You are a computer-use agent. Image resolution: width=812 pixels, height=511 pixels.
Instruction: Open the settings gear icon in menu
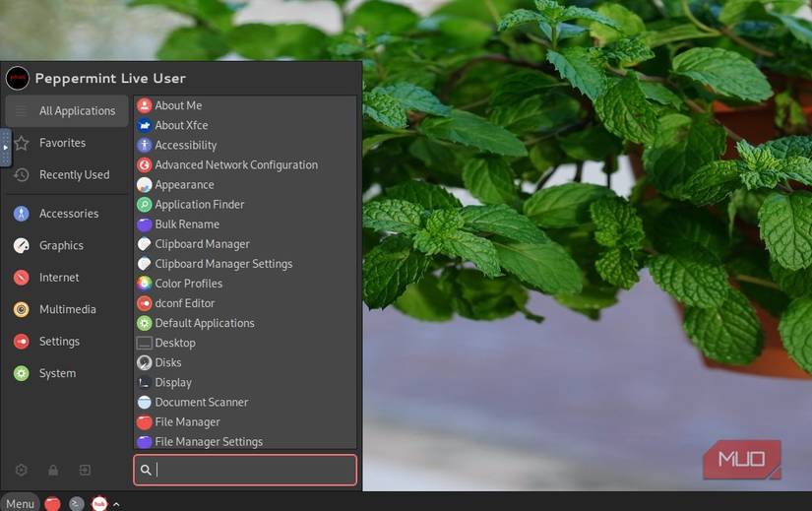(x=22, y=471)
